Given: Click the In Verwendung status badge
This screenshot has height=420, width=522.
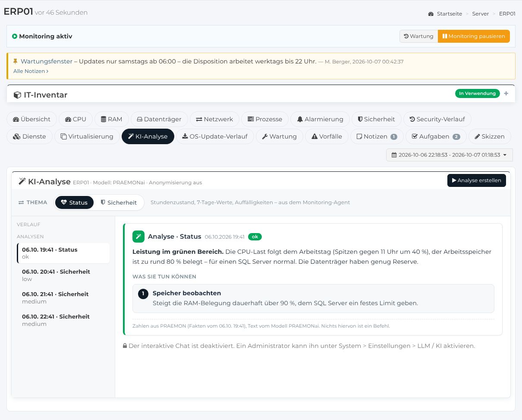Looking at the screenshot, I should point(478,93).
